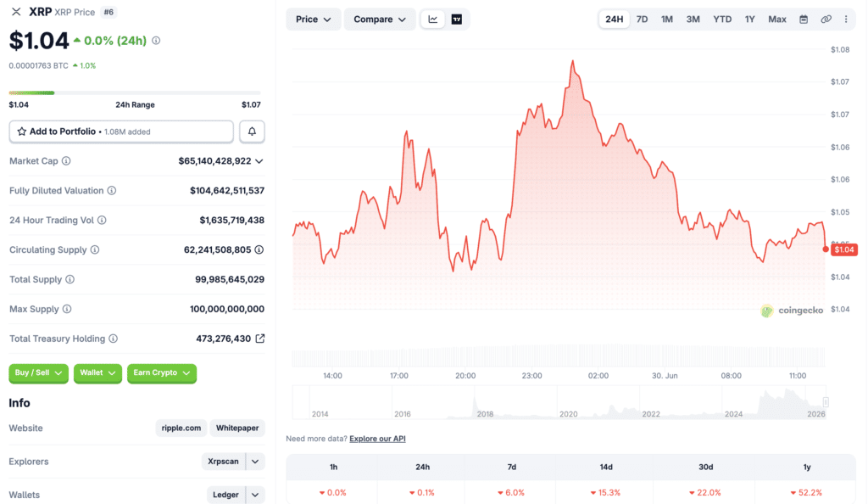Switch to TradingView chart icon
868x504 pixels.
[x=457, y=20]
